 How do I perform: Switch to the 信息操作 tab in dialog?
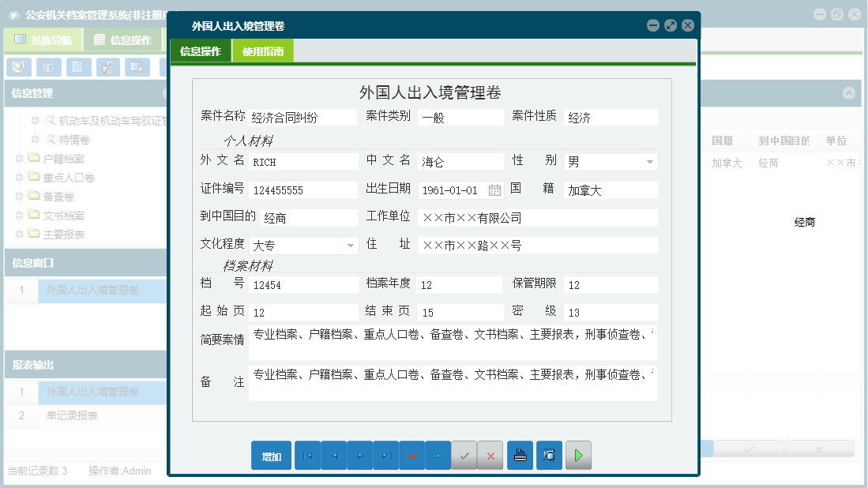(201, 51)
